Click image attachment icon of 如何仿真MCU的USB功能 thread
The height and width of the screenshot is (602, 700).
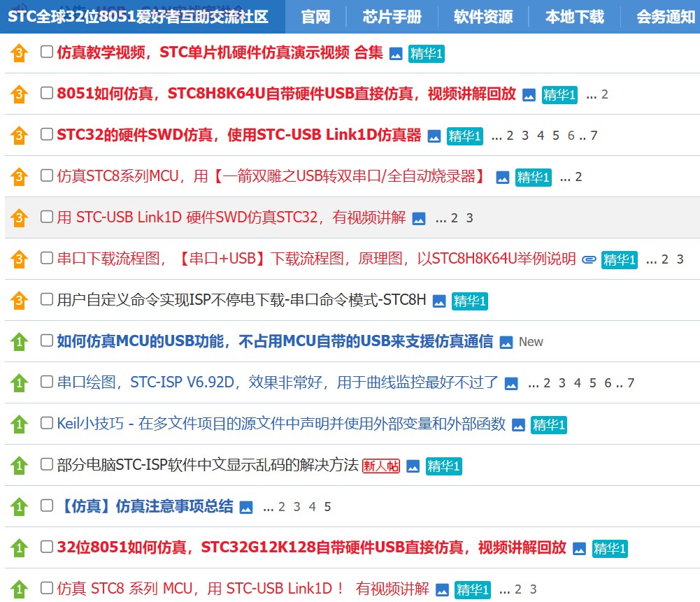(x=506, y=343)
